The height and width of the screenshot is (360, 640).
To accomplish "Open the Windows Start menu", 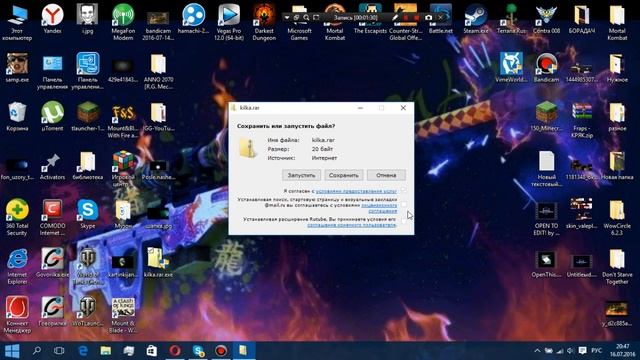I will 12,351.
